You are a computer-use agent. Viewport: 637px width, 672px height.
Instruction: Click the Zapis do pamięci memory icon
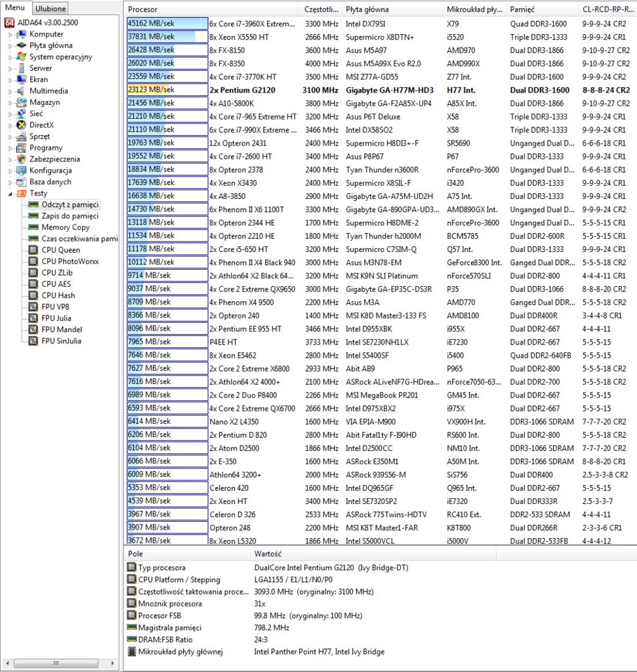click(x=33, y=216)
